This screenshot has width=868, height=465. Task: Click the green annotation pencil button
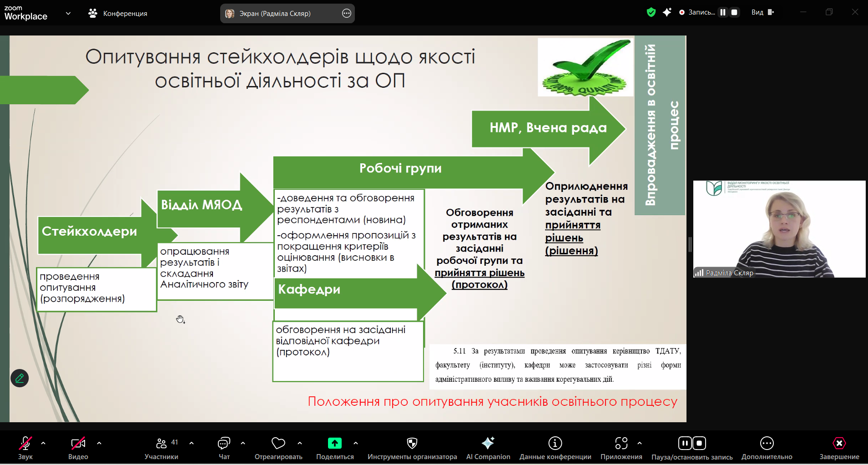[20, 378]
